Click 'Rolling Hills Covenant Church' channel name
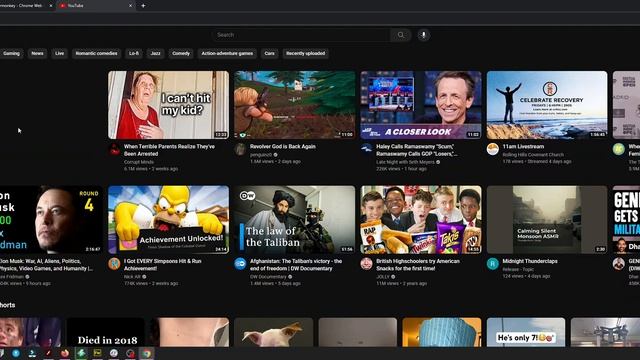The image size is (640, 360). point(533,155)
